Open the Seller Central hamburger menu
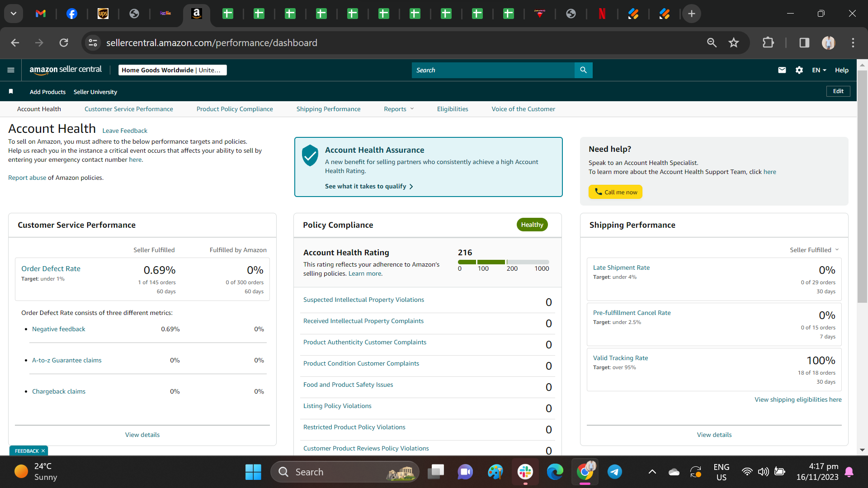The height and width of the screenshot is (488, 868). [x=11, y=70]
